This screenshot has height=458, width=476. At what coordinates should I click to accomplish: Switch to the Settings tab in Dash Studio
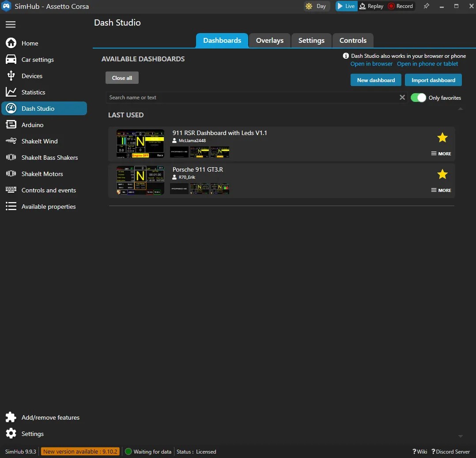coord(311,40)
